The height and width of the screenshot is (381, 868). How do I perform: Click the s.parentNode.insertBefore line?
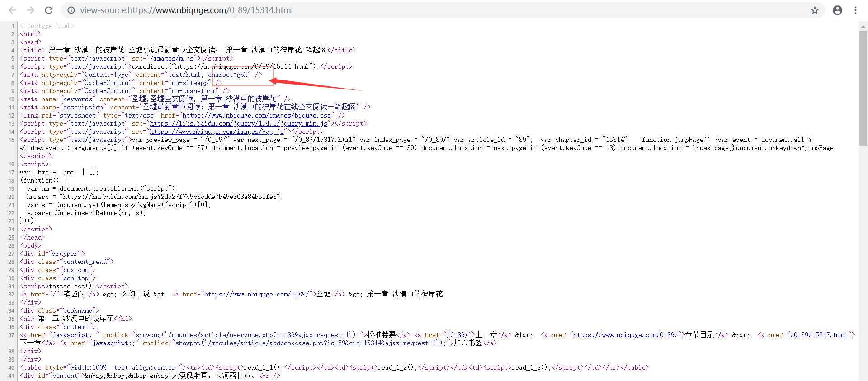tap(86, 213)
